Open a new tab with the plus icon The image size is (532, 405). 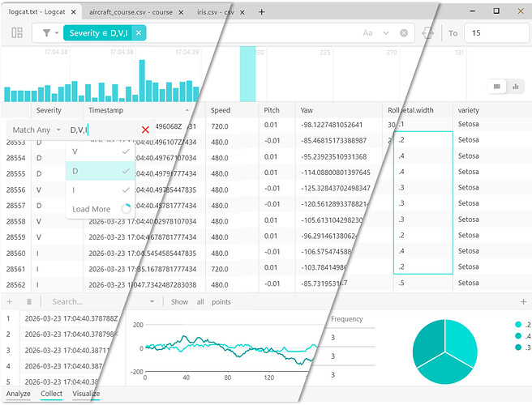pyautogui.click(x=261, y=12)
